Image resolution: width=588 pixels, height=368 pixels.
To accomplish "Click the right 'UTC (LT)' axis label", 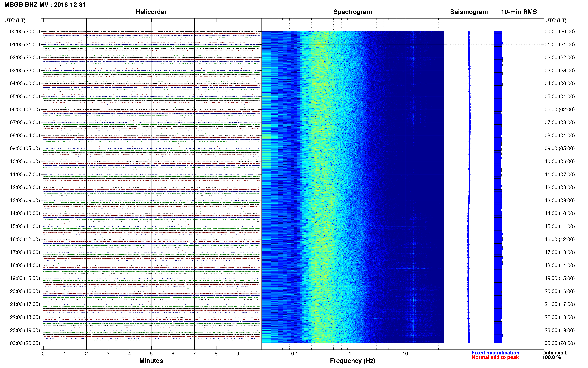I will (556, 20).
